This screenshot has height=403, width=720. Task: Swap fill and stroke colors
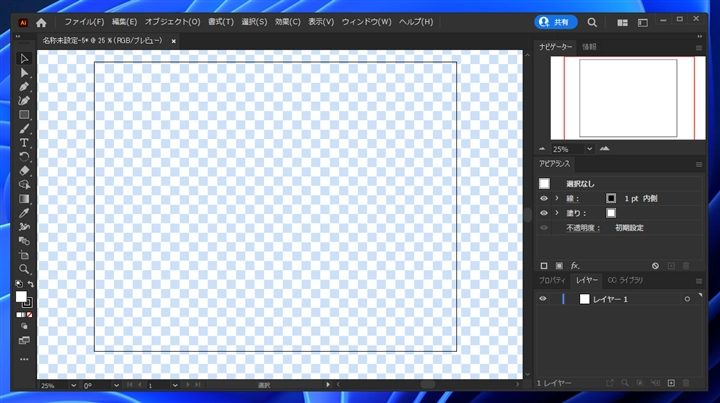(x=30, y=284)
